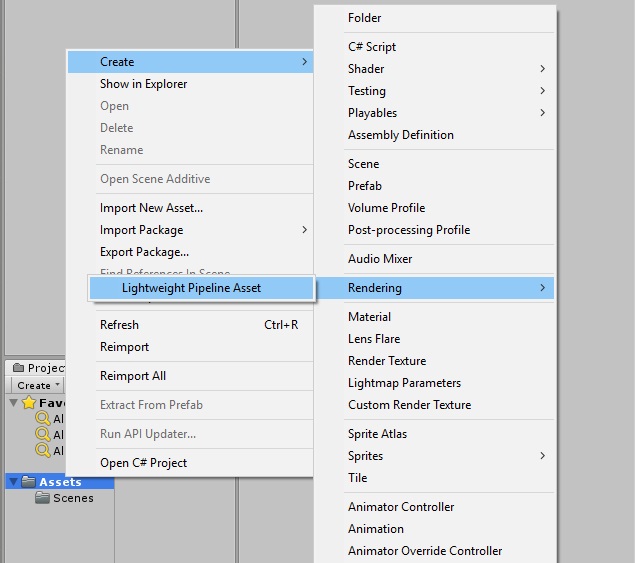Create a new Animator Controller
Screen dimensions: 635x563
click(401, 507)
